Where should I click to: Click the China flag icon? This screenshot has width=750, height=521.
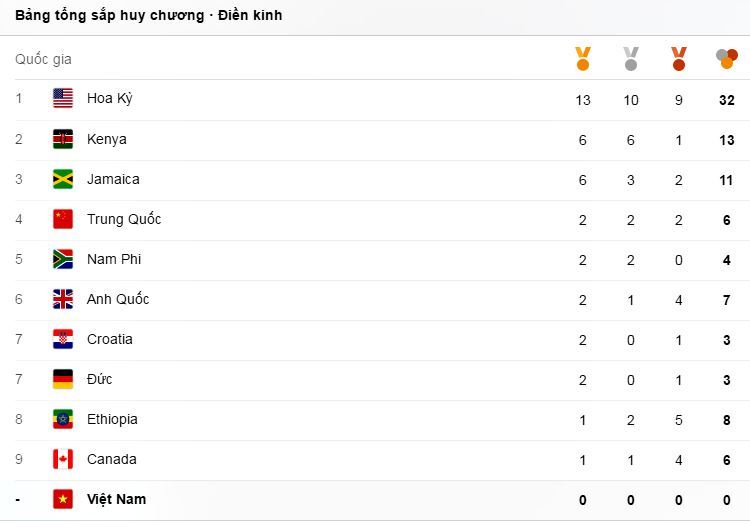[x=63, y=219]
